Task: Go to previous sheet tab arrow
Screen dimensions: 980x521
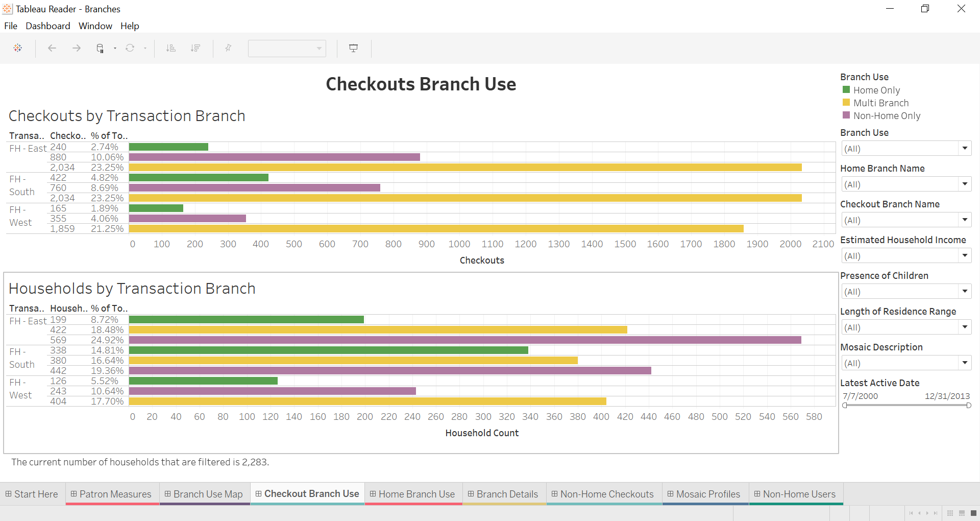Action: 919,513
